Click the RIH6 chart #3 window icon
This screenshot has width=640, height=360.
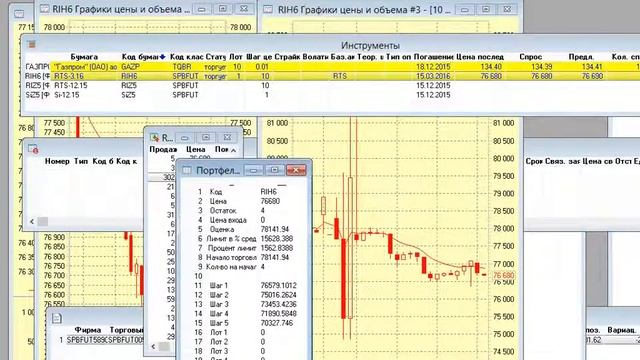point(268,9)
